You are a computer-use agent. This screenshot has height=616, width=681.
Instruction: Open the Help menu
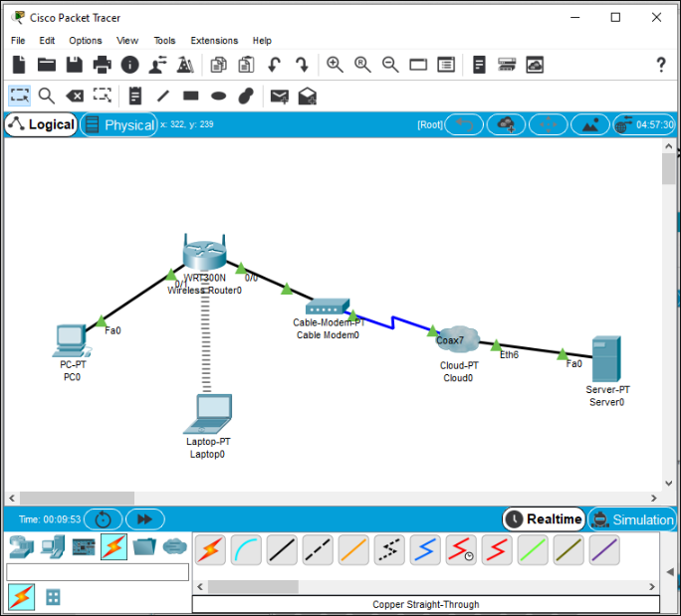[x=262, y=41]
